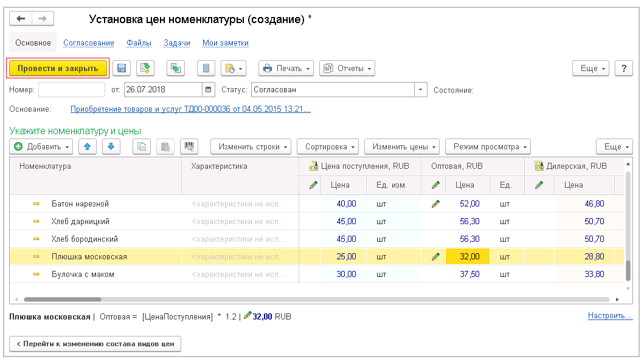Open the Задачи tab
Viewport: 644px width, 362px height.
(177, 43)
